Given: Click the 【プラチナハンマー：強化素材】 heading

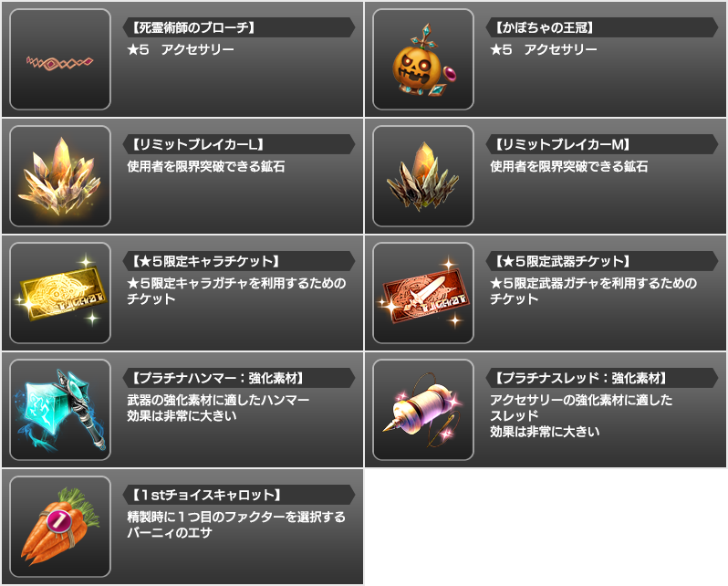Looking at the screenshot, I should 239,378.
